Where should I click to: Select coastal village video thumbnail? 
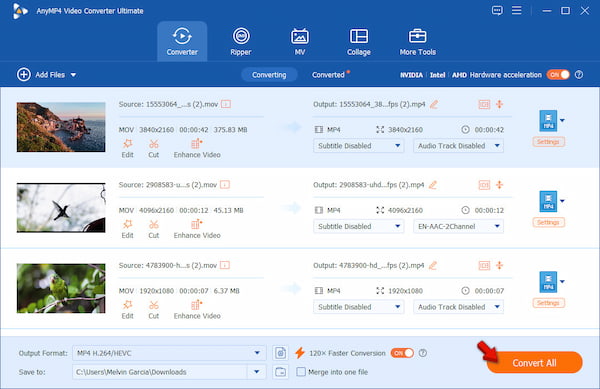(61, 127)
